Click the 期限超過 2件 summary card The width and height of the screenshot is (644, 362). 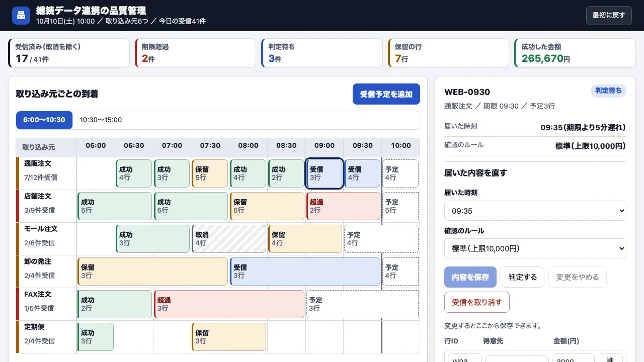(x=196, y=53)
